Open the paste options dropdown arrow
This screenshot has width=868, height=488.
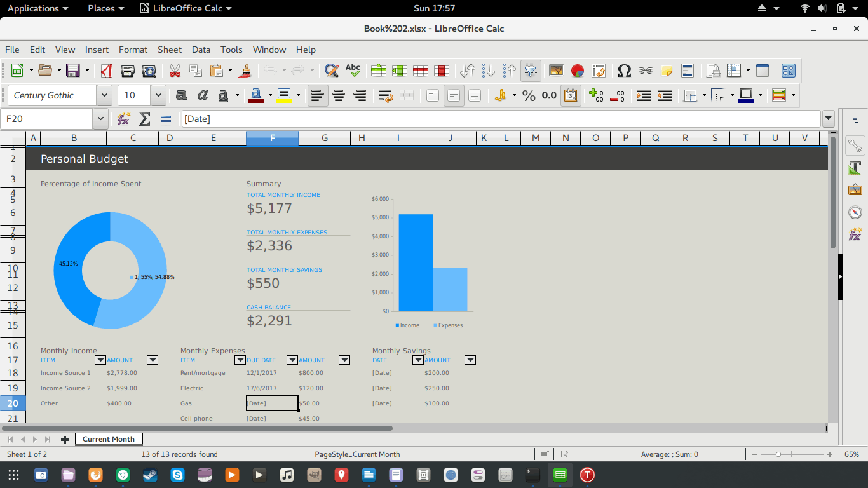tap(230, 71)
